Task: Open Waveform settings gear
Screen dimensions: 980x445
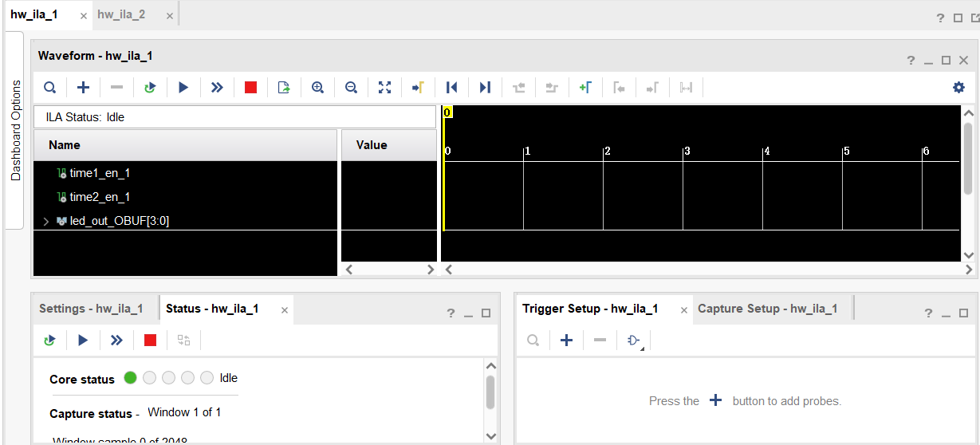Action: click(958, 88)
